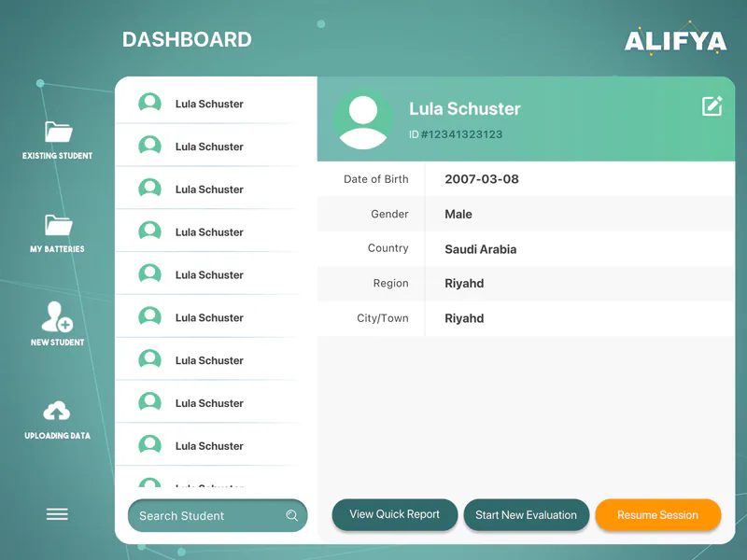Click the Country value Saudi Arabia
This screenshot has width=747, height=560.
(480, 249)
